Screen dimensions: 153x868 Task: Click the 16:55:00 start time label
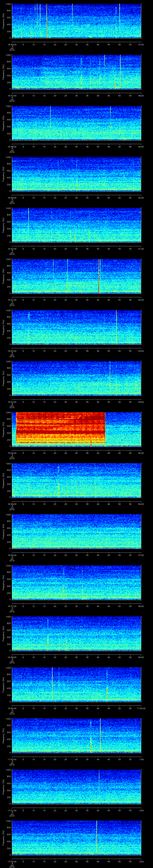(x=12, y=504)
